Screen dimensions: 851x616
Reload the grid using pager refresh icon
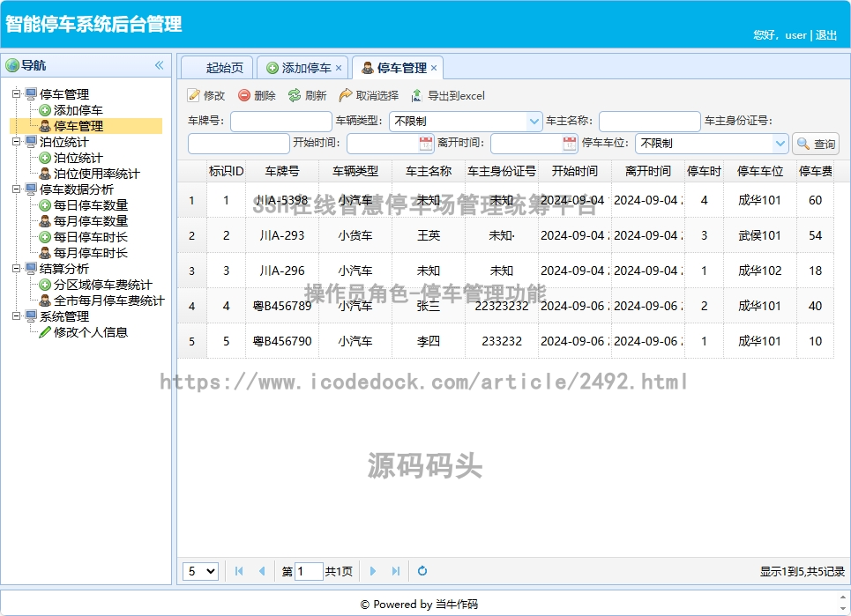422,571
